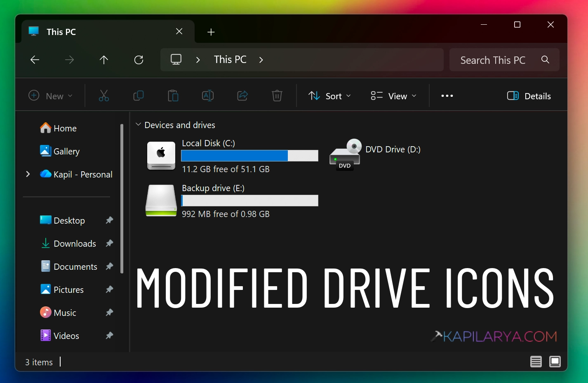Click the Paste clipboard icon
This screenshot has height=383, width=588.
coord(173,96)
